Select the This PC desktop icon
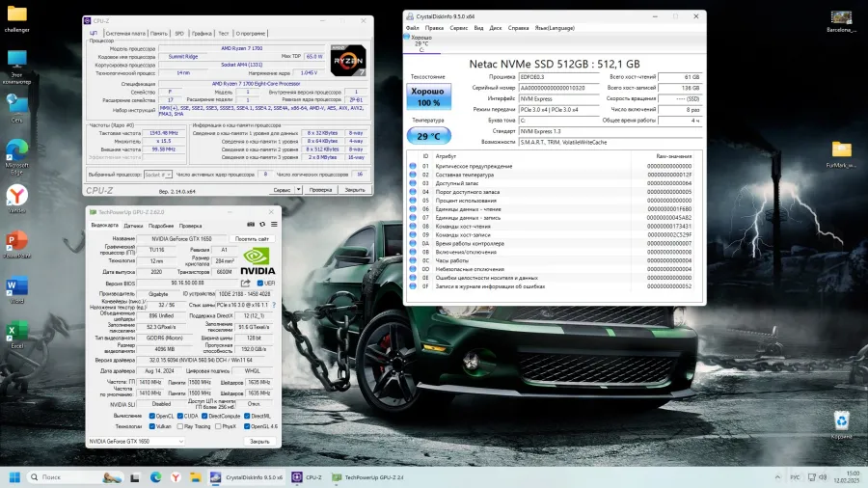The width and height of the screenshot is (868, 488). click(16, 67)
